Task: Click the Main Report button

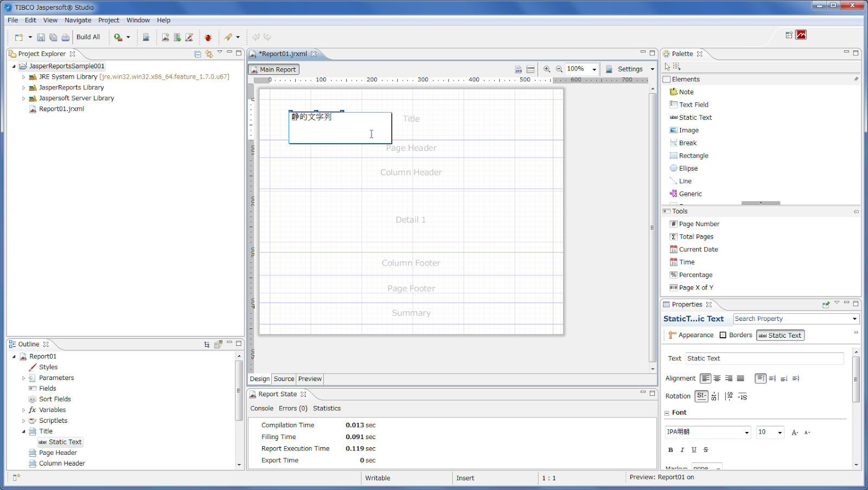Action: (x=273, y=69)
